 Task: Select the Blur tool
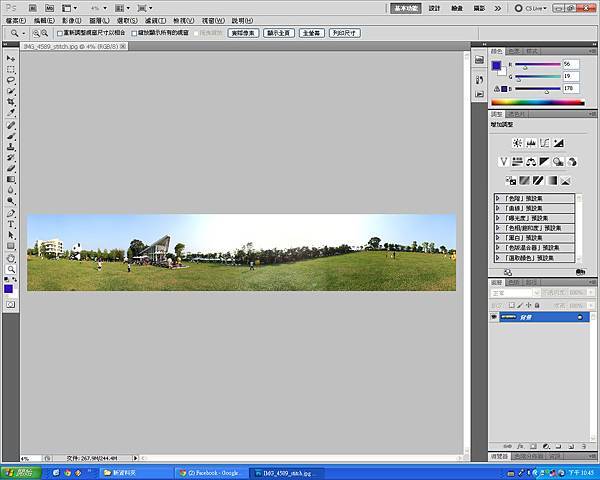point(11,190)
